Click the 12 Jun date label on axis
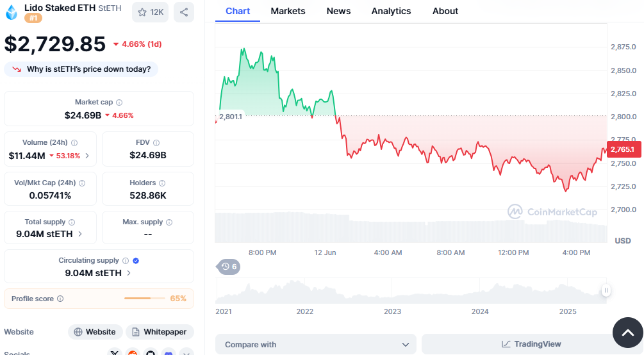 pos(325,252)
